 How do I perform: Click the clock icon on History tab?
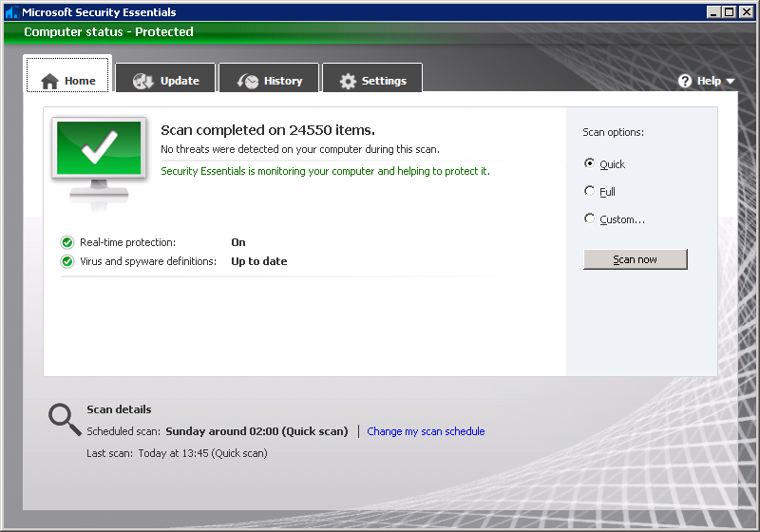click(x=248, y=81)
